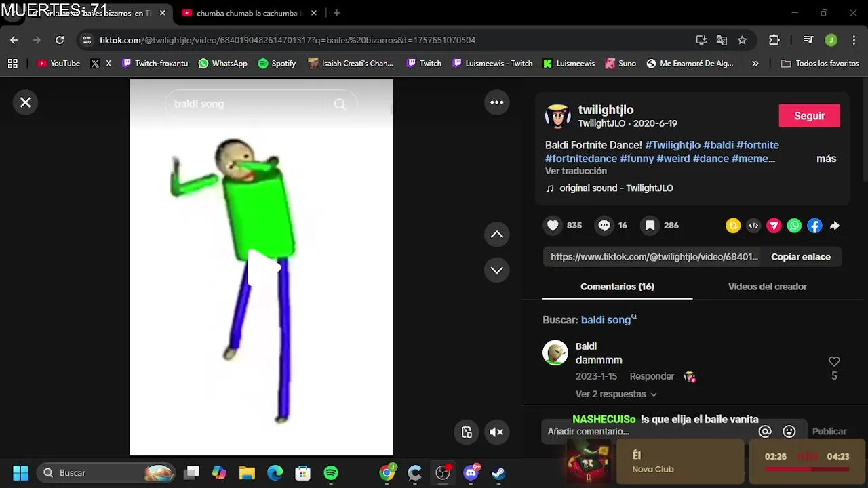Switch to the 'Vídeos del creador' tab

pos(768,287)
